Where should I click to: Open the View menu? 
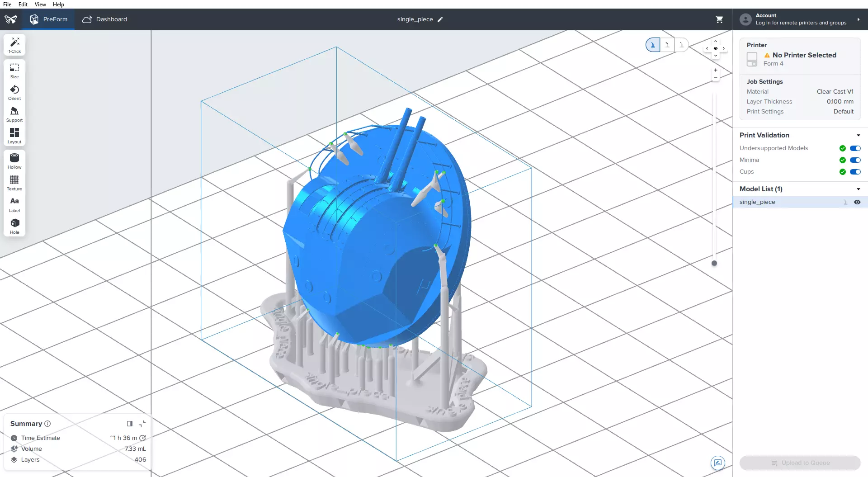[x=40, y=5]
